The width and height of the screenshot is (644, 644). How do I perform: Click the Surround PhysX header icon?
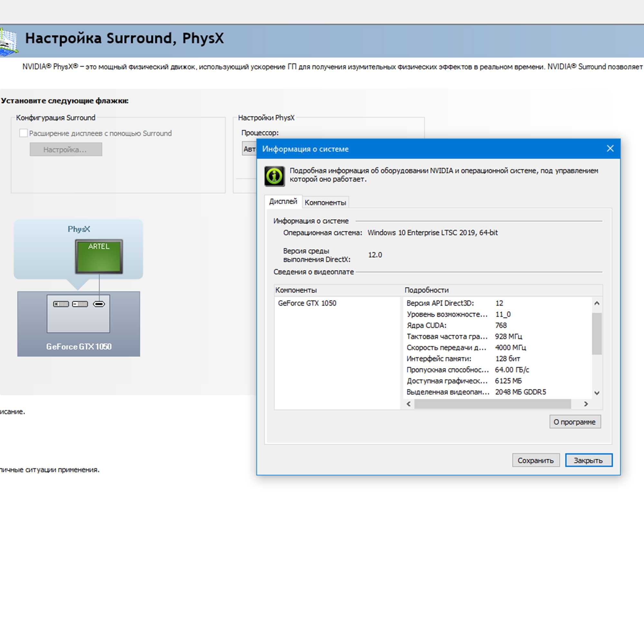point(8,41)
